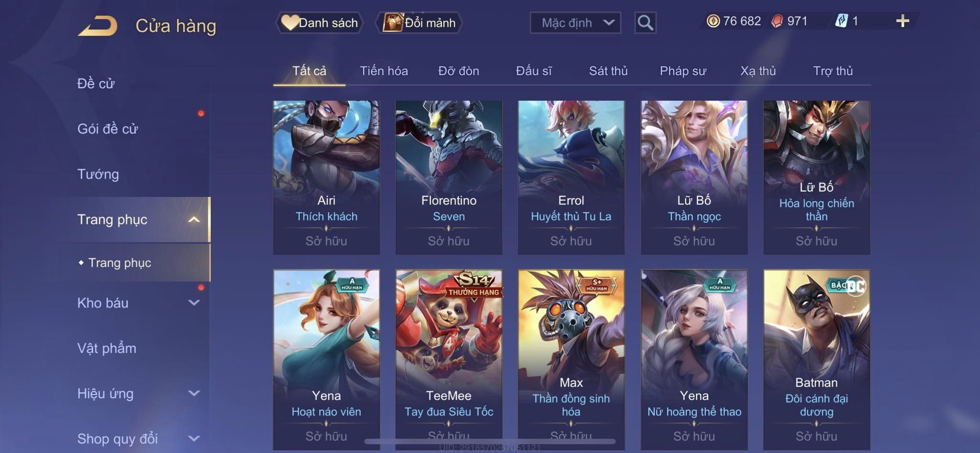
Task: Open the Mặc định sort dropdown
Action: [x=575, y=23]
